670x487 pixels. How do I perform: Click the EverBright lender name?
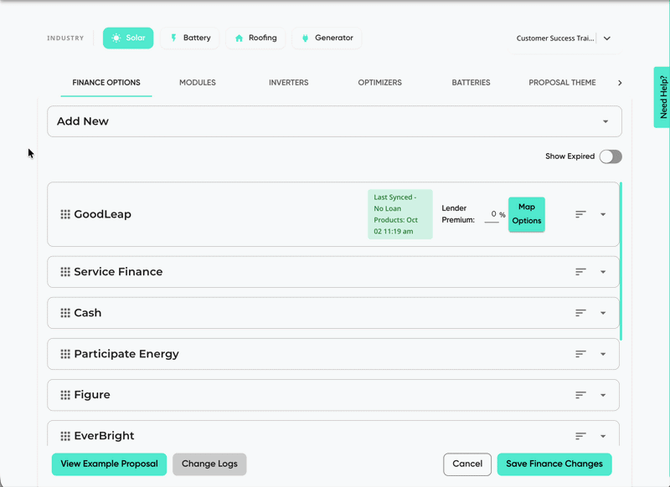pos(104,436)
